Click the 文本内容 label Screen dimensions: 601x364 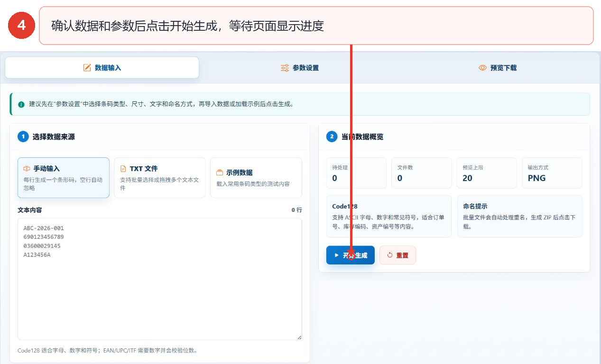(30, 210)
